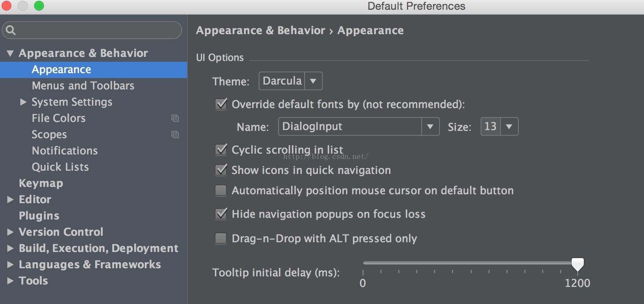Expand the System Settings tree node
The image size is (644, 304).
click(x=23, y=102)
